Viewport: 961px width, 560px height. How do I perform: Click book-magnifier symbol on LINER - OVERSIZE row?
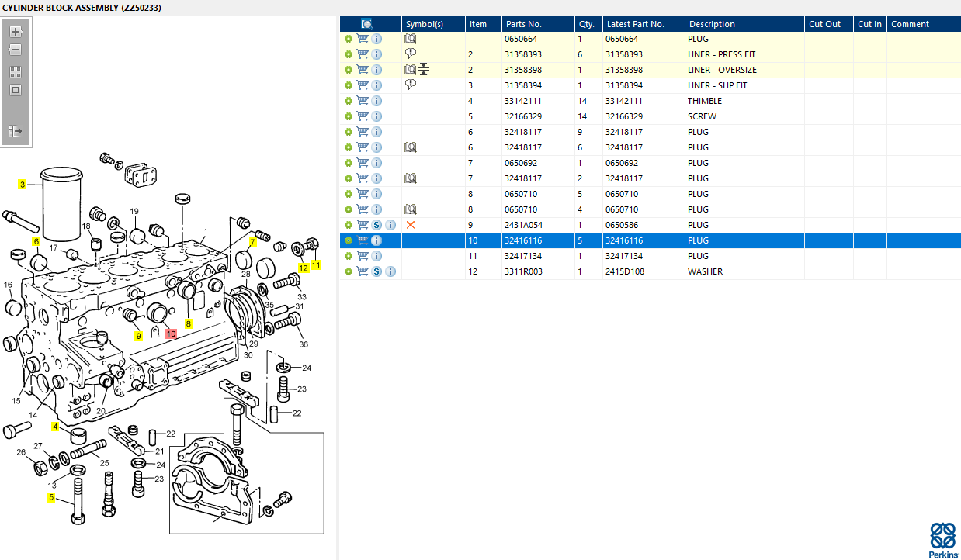411,70
